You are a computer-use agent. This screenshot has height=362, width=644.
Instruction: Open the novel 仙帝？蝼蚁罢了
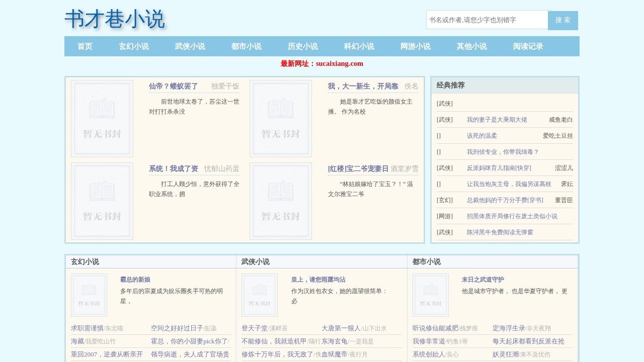point(172,86)
